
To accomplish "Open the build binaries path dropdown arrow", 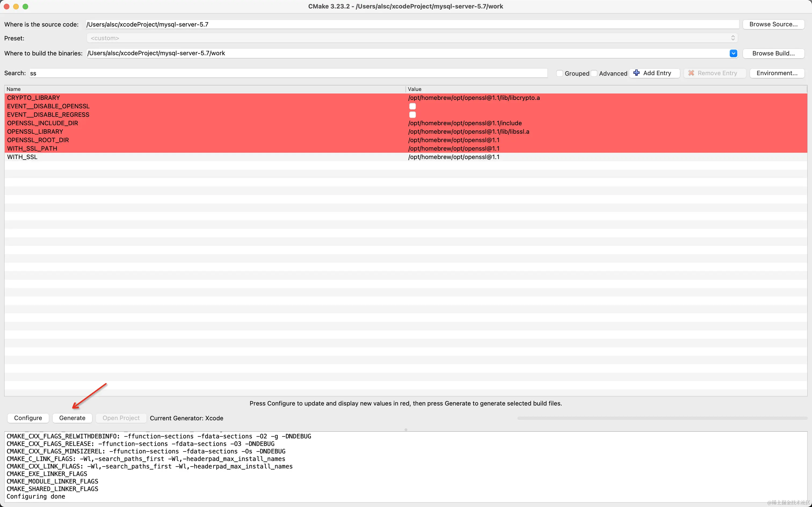I will tap(733, 53).
